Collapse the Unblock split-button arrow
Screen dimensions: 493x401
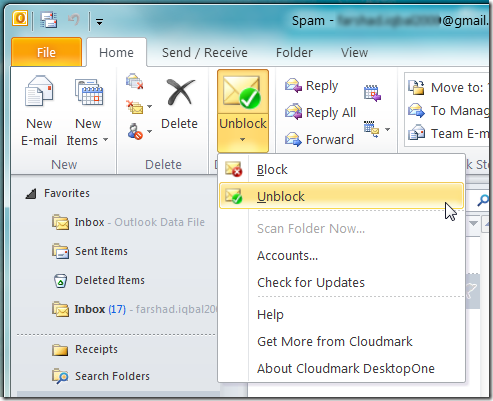[243, 139]
